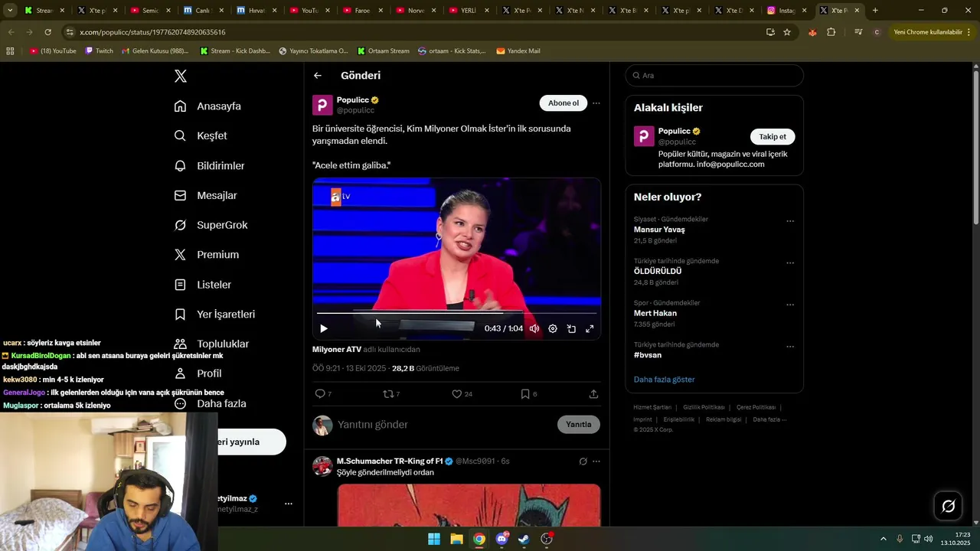This screenshot has height=551, width=980.
Task: Like the Populicc post
Action: [x=456, y=394]
